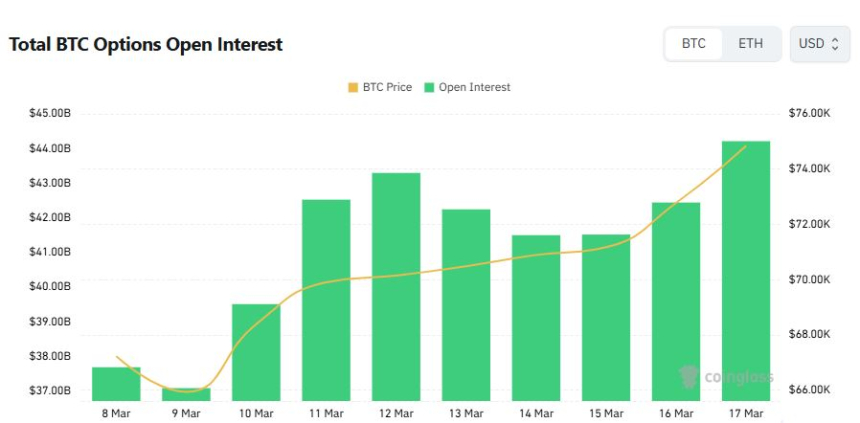Switch to the ETH tab

[750, 44]
